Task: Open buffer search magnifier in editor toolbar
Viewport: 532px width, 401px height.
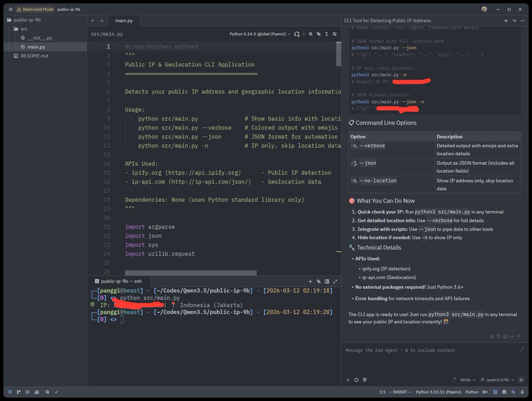Action: click(310, 34)
